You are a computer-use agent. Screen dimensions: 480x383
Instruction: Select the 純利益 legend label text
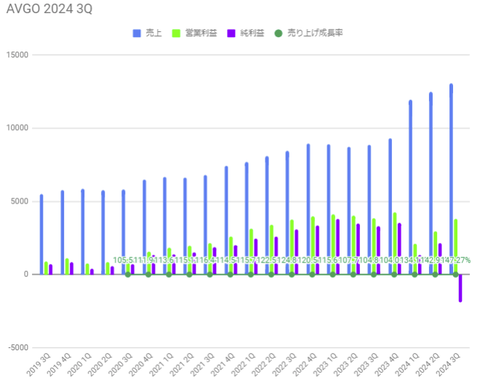[x=252, y=33]
